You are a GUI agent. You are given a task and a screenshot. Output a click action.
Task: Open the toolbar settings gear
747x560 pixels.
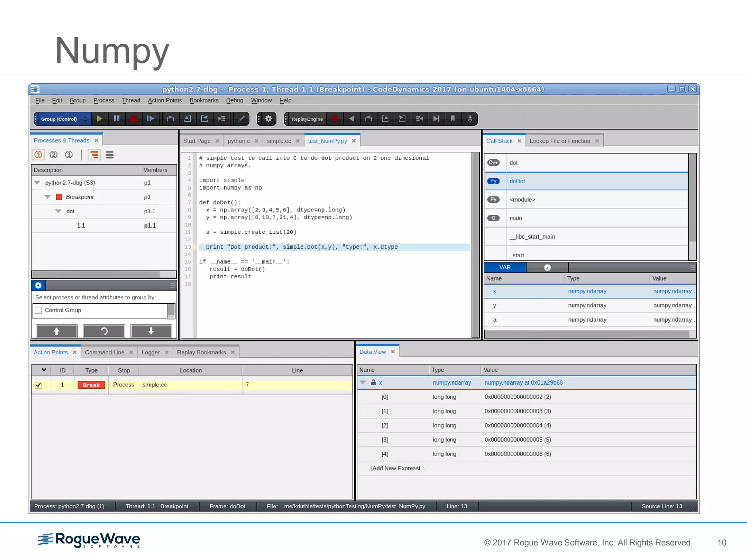click(x=268, y=119)
